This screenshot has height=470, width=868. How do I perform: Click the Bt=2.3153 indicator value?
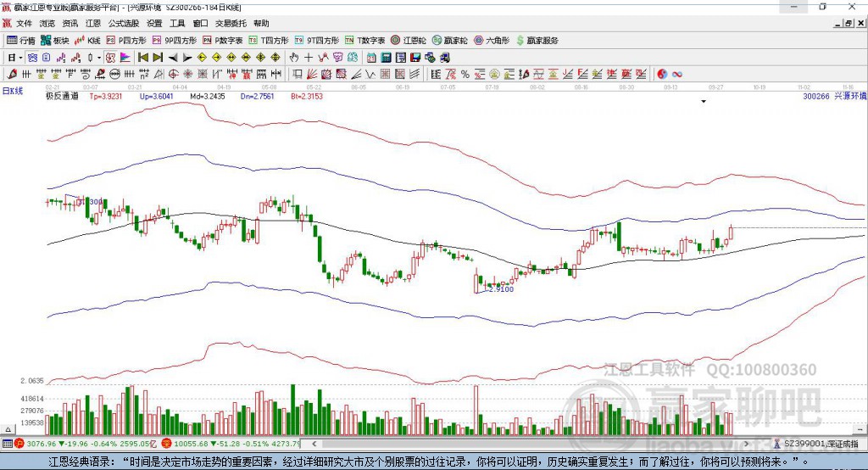point(307,96)
